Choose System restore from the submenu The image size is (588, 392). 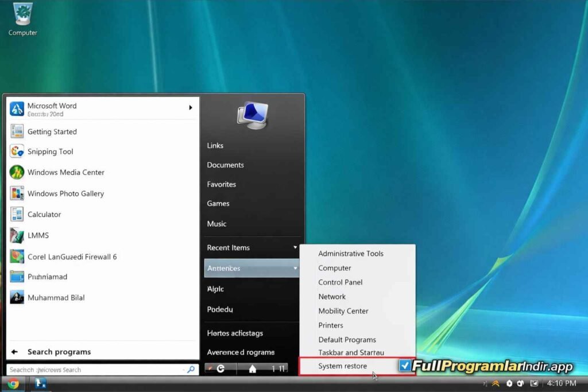click(x=343, y=366)
